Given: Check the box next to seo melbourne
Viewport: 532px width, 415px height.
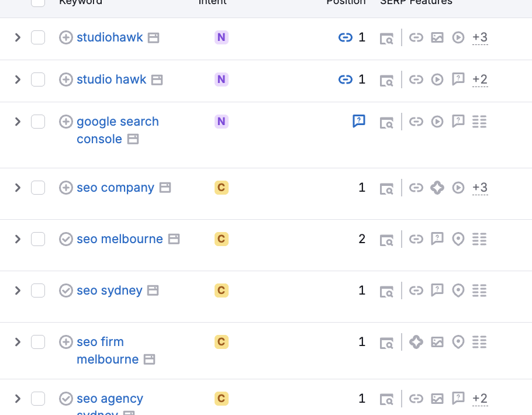Looking at the screenshot, I should click(38, 239).
